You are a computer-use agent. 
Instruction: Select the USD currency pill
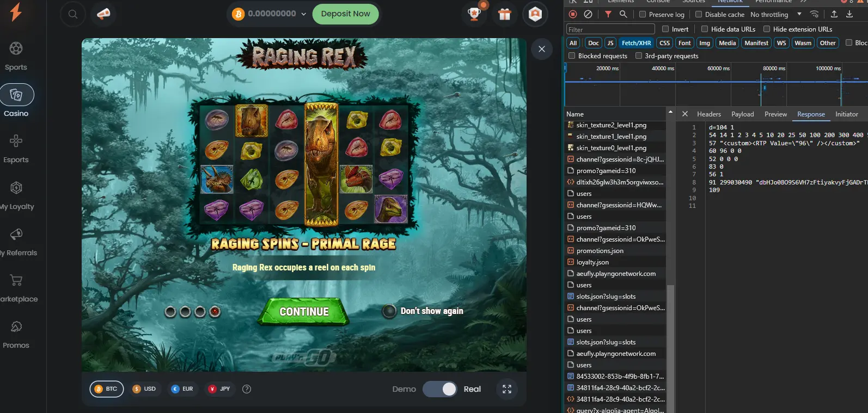[x=144, y=389]
